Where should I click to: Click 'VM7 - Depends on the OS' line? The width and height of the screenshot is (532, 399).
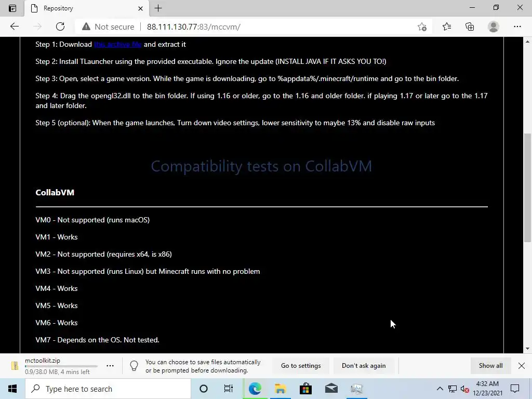tap(97, 340)
